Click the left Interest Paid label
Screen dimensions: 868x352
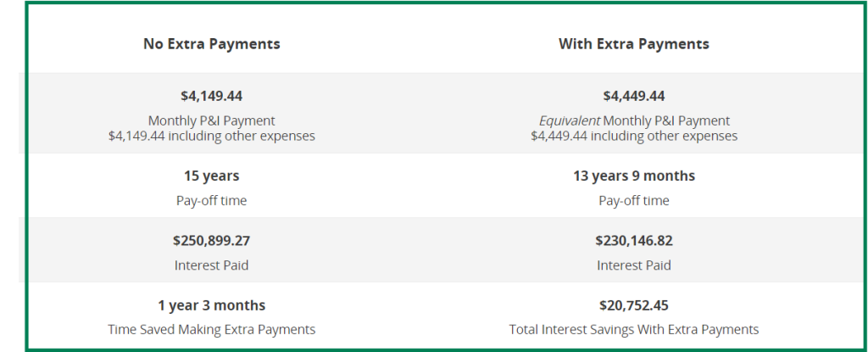pyautogui.click(x=211, y=265)
